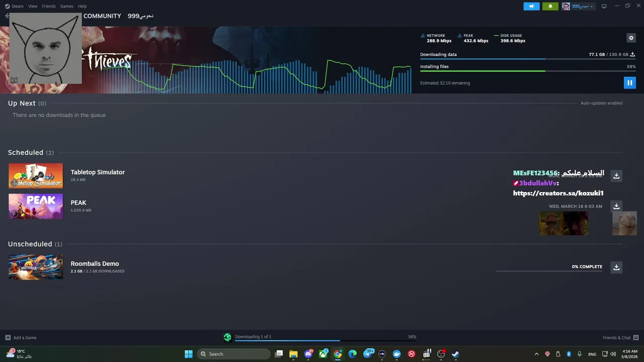Click NETWORK 288.9 Mbps stat
Image resolution: width=644 pixels, height=362 pixels.
[436, 38]
